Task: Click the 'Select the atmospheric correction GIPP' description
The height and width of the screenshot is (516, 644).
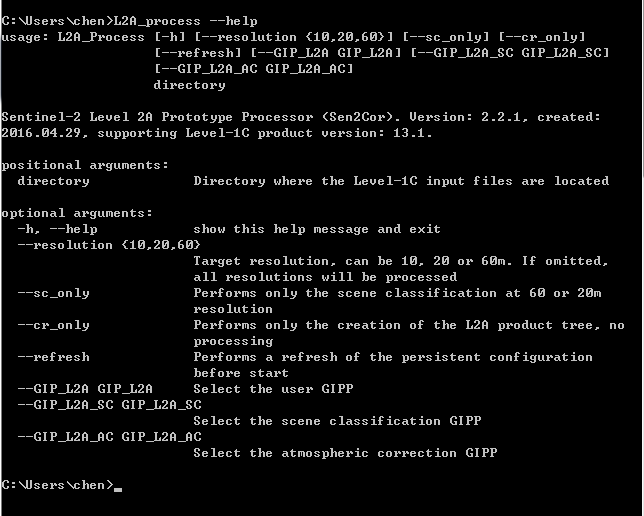Action: point(345,453)
